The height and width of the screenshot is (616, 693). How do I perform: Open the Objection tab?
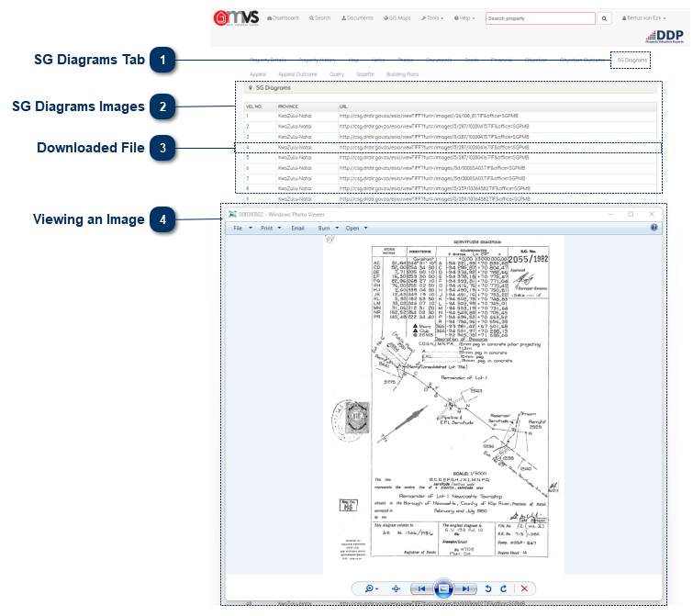point(536,60)
